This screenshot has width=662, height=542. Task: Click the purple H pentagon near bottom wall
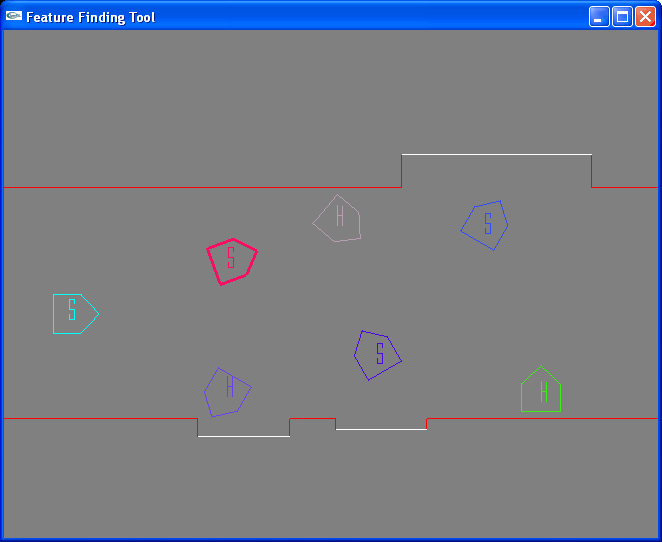[228, 392]
